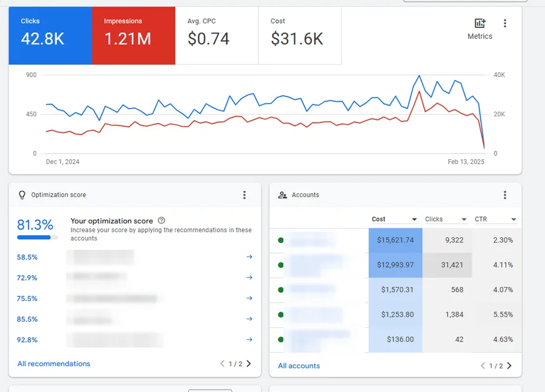Click the green status dot in the $15,621.74 row
This screenshot has width=545, height=392.
[x=281, y=240]
